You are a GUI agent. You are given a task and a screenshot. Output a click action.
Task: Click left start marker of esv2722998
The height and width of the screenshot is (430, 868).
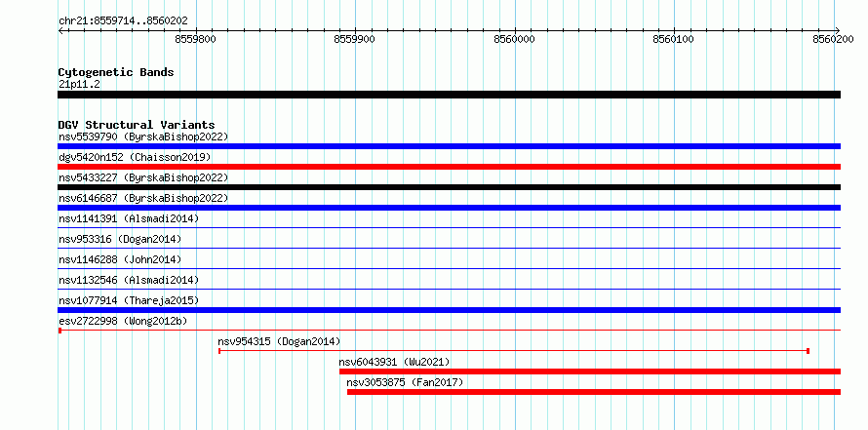pyautogui.click(x=59, y=331)
